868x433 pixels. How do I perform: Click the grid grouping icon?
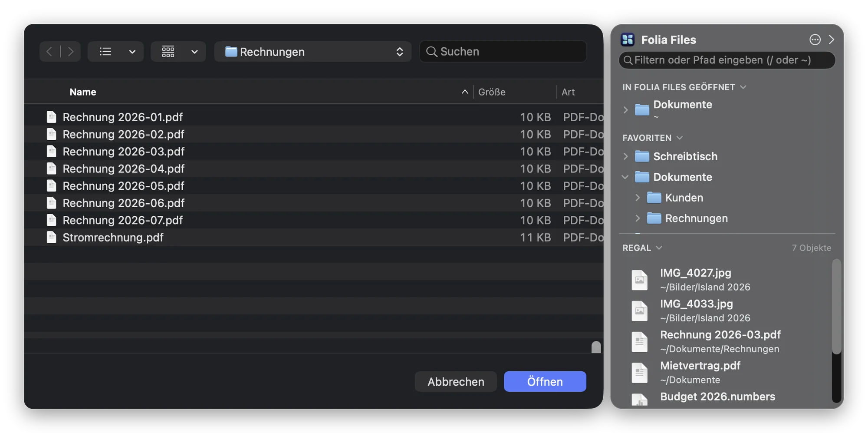tap(168, 52)
